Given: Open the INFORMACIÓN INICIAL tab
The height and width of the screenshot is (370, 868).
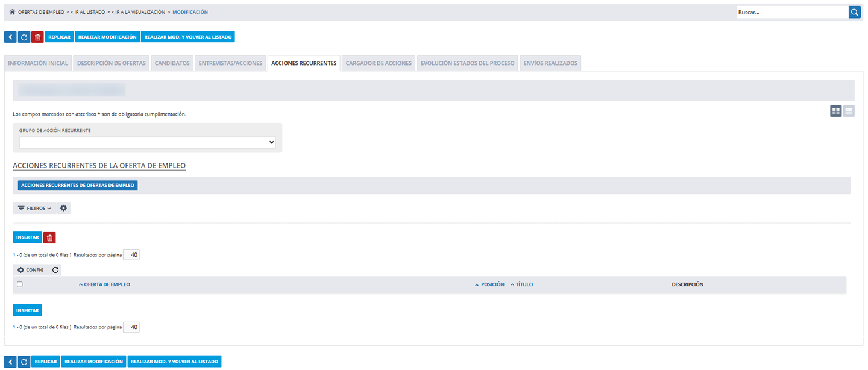Looking at the screenshot, I should tap(38, 63).
